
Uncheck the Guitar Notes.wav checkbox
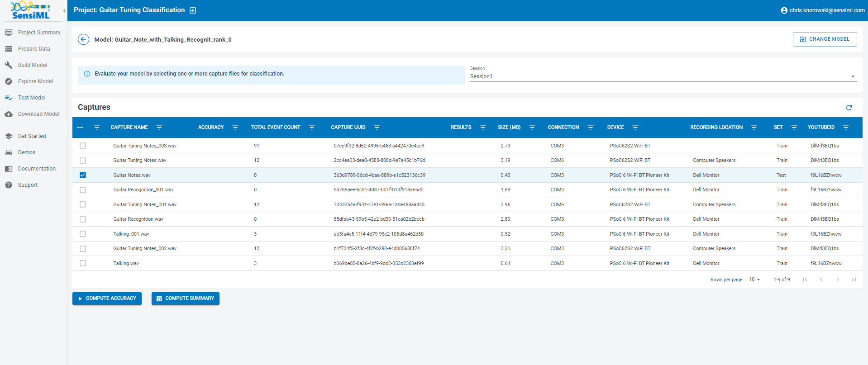click(x=83, y=175)
